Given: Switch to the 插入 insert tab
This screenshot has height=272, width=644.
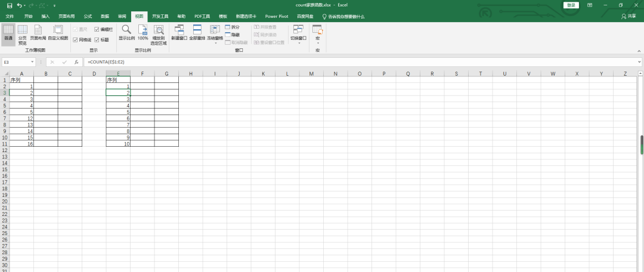Looking at the screenshot, I should pos(45,17).
